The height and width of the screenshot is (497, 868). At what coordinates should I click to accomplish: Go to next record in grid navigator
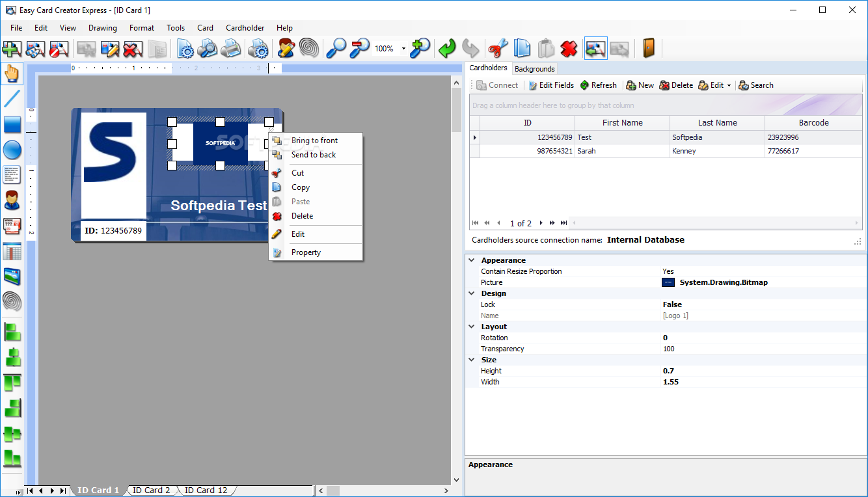pyautogui.click(x=541, y=223)
